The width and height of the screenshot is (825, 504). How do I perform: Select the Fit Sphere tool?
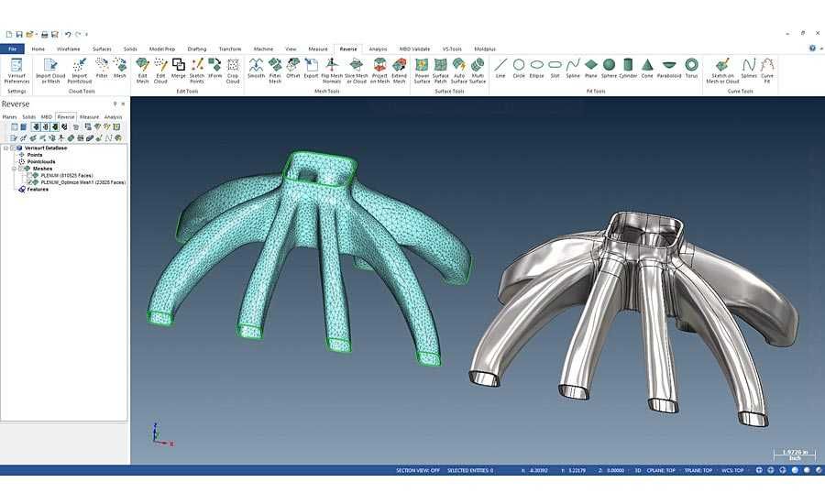609,69
